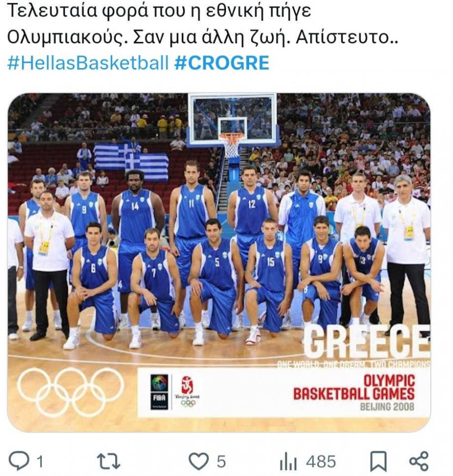Click the 485 views count

coord(321,462)
